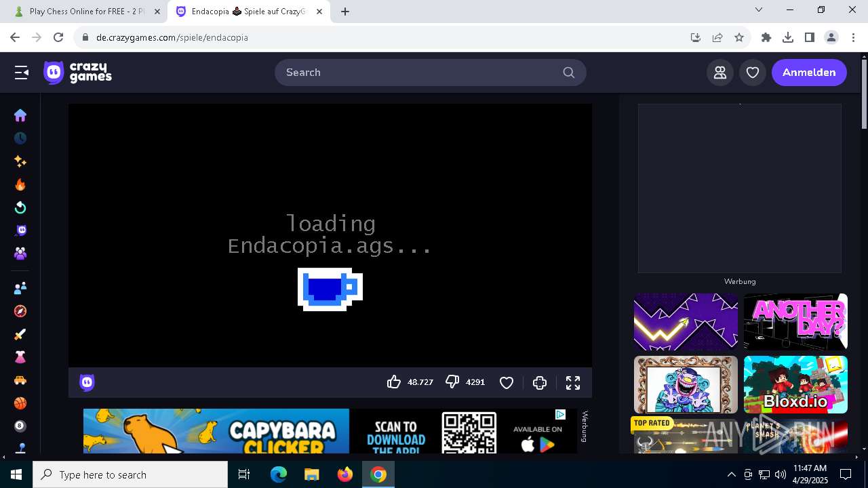The width and height of the screenshot is (868, 488).
Task: Click the CrazyGames logo
Action: tap(77, 73)
